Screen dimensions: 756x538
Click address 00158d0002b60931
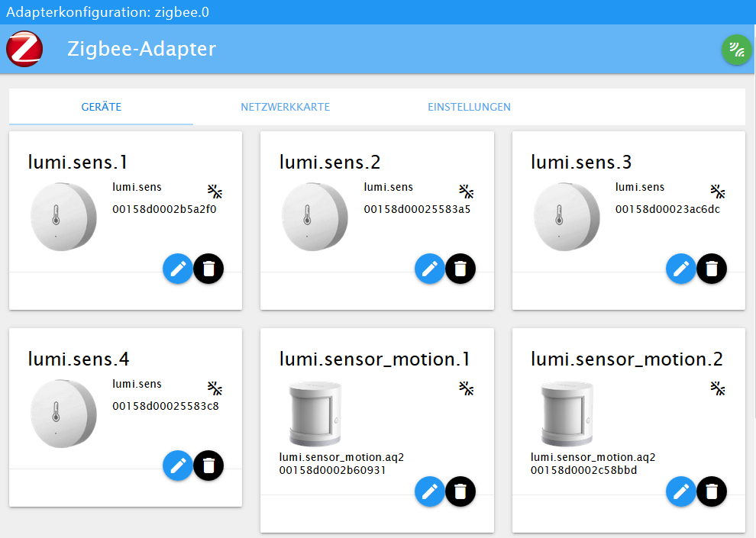[x=333, y=470]
